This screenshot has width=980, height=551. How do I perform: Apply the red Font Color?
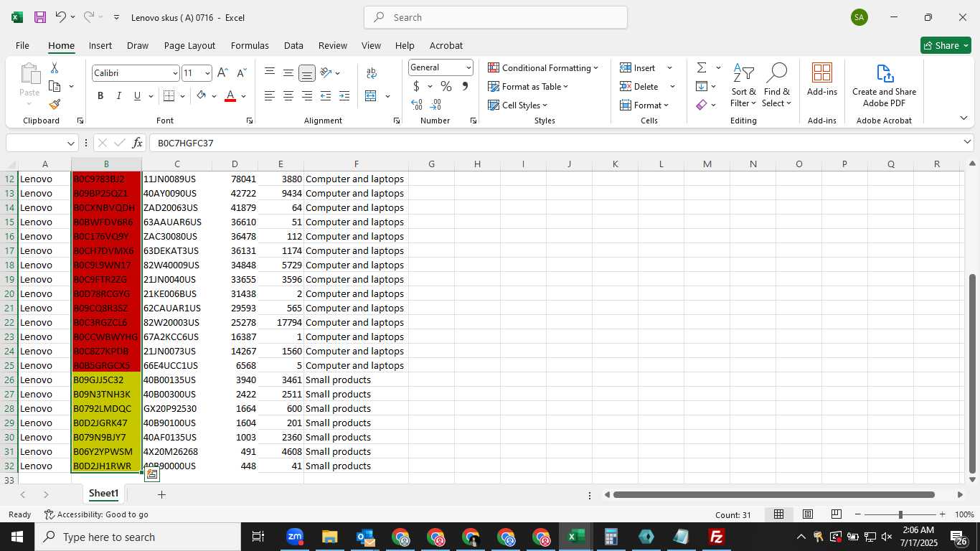(230, 95)
